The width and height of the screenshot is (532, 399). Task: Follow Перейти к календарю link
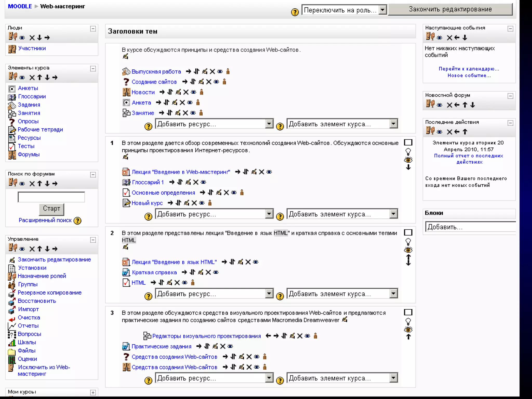[x=469, y=69]
